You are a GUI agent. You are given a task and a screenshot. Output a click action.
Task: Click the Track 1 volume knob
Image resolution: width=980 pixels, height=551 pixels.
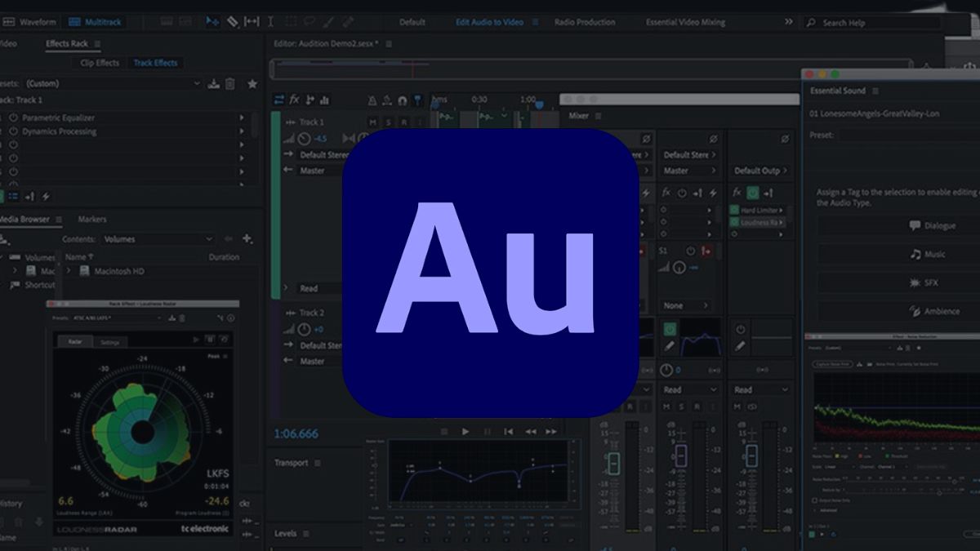pos(305,139)
